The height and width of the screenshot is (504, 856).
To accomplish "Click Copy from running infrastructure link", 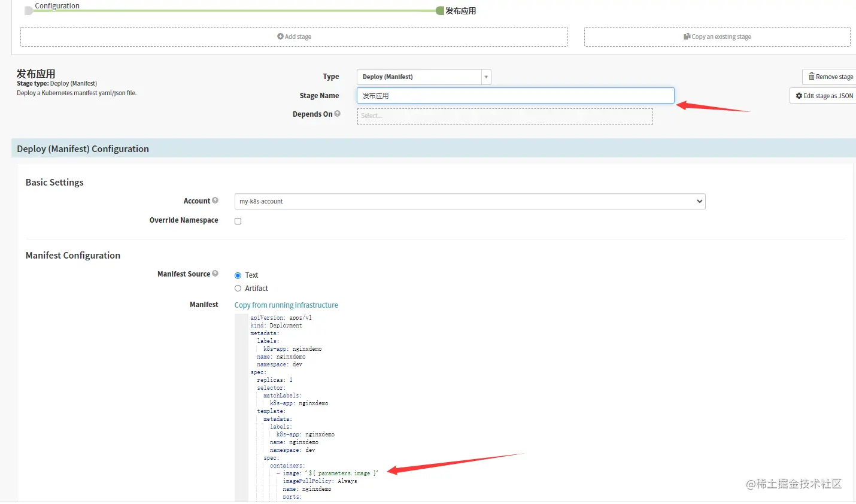I will coord(286,305).
